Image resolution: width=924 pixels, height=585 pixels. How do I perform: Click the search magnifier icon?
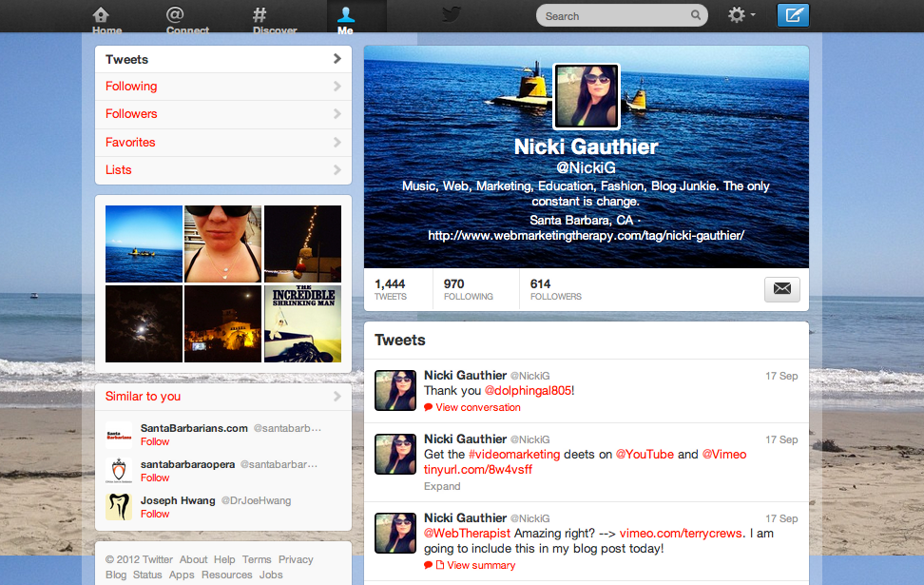click(696, 15)
